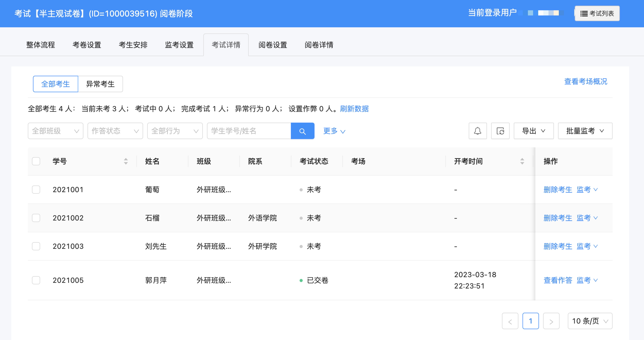Switch to the 考生安排 tab
The width and height of the screenshot is (644, 340).
click(133, 45)
